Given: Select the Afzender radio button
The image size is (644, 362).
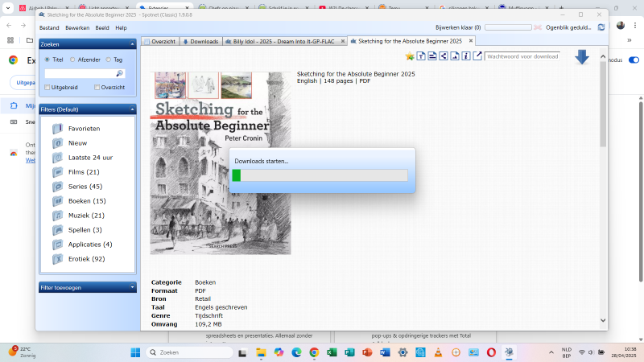Looking at the screenshot, I should click(73, 60).
